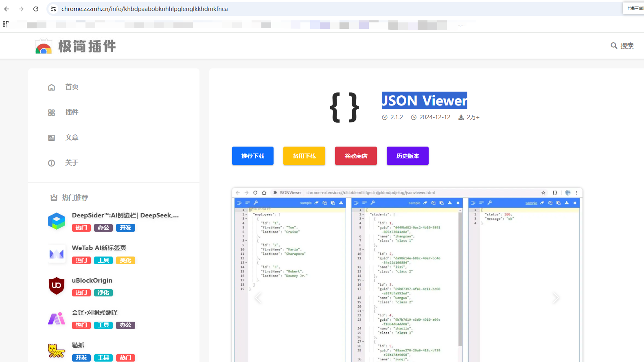Screen dimensions: 644x362
Task: Click the WeTab extension icon
Action: point(57,254)
